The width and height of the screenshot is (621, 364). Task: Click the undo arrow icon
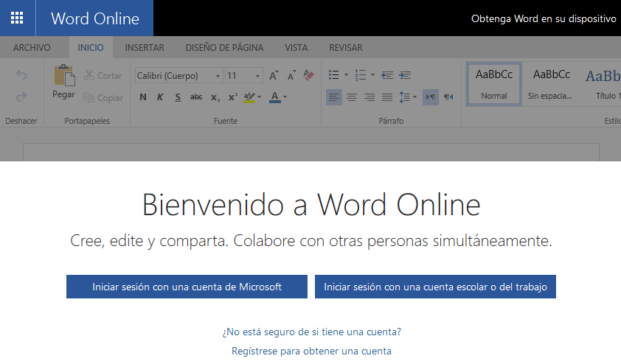(21, 75)
